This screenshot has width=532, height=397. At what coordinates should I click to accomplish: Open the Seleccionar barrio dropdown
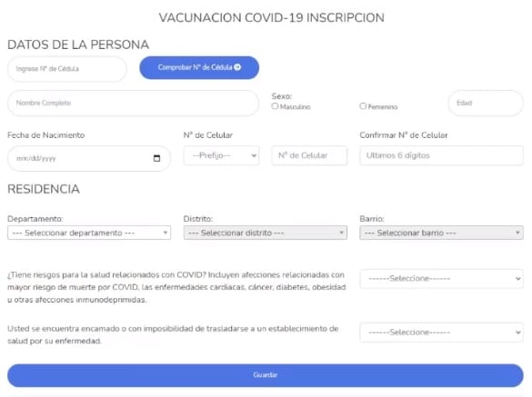click(441, 233)
